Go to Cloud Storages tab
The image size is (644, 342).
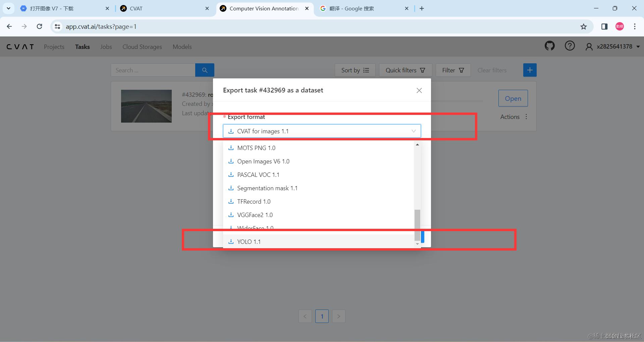coord(142,47)
